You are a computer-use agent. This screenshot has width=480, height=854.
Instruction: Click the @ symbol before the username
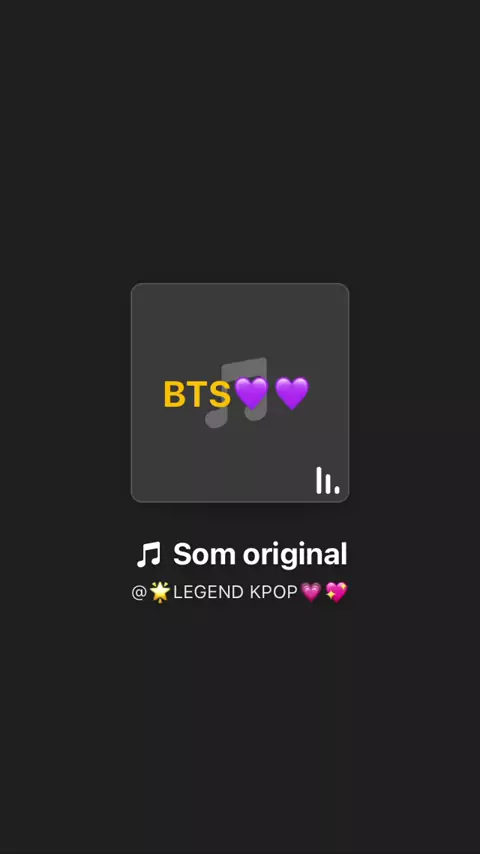click(139, 592)
